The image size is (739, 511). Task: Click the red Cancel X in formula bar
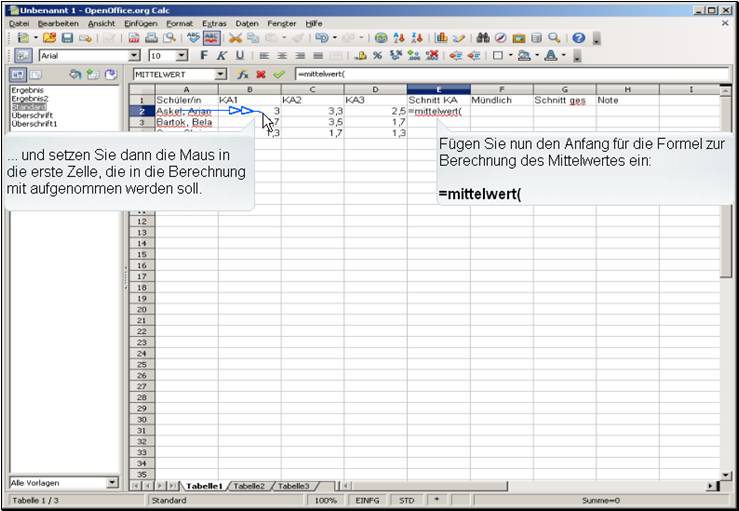(260, 75)
